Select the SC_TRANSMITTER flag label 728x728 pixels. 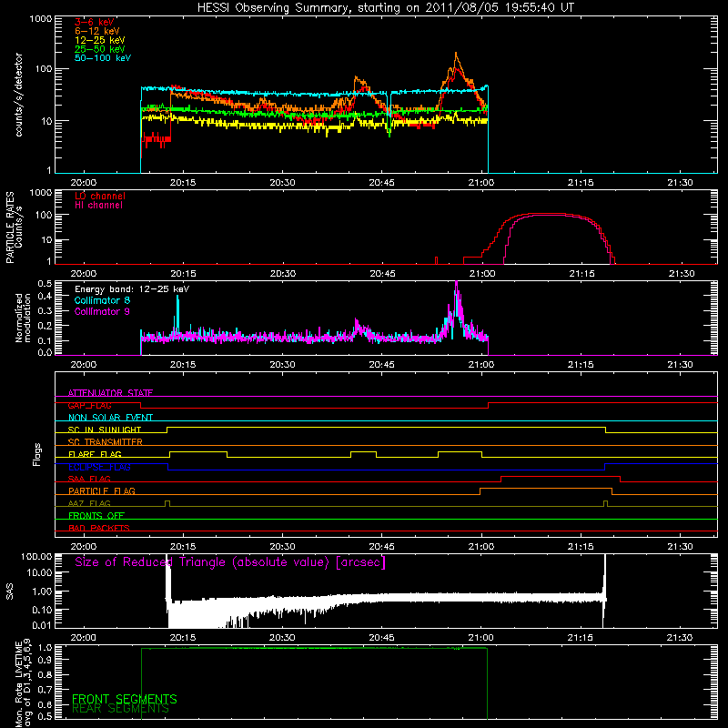(x=106, y=442)
